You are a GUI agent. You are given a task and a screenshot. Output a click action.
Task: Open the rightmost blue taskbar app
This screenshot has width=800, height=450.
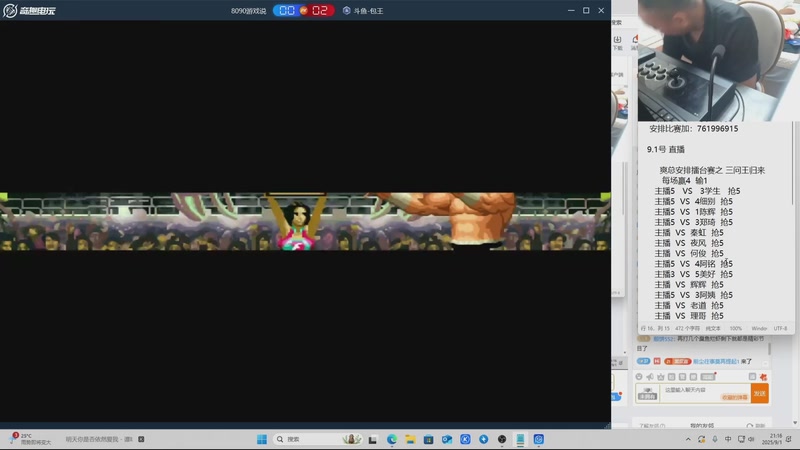(x=539, y=439)
